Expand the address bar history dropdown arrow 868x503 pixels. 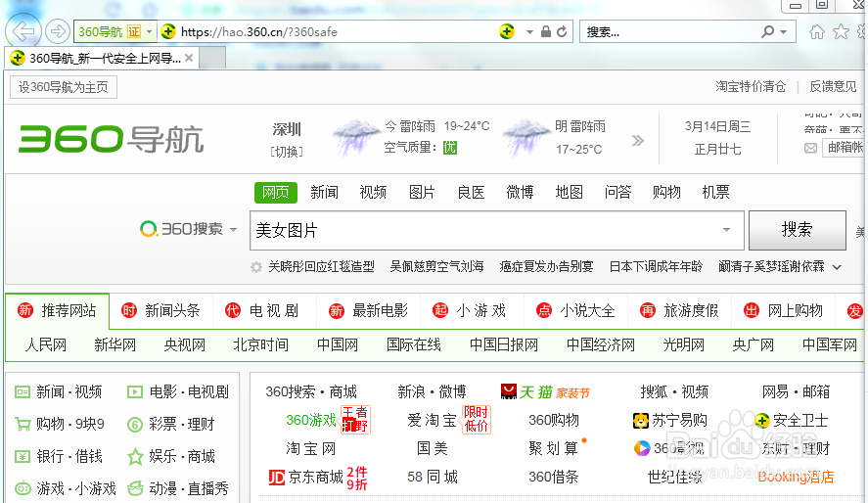point(529,32)
